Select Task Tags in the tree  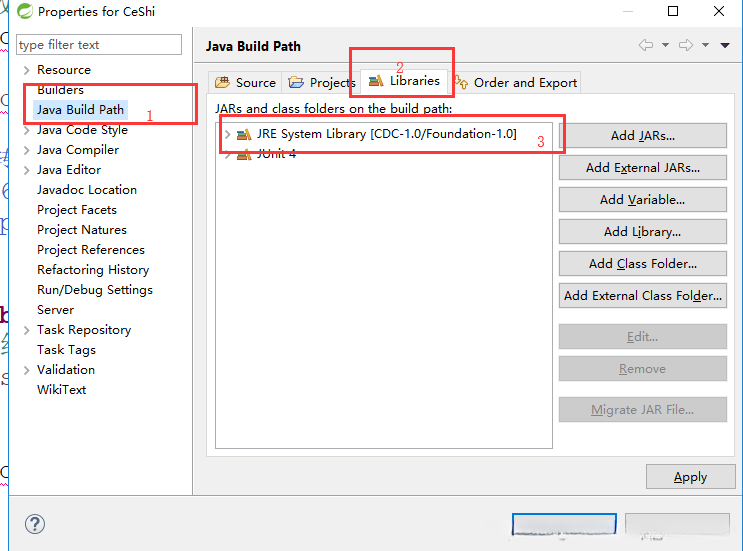click(x=66, y=350)
